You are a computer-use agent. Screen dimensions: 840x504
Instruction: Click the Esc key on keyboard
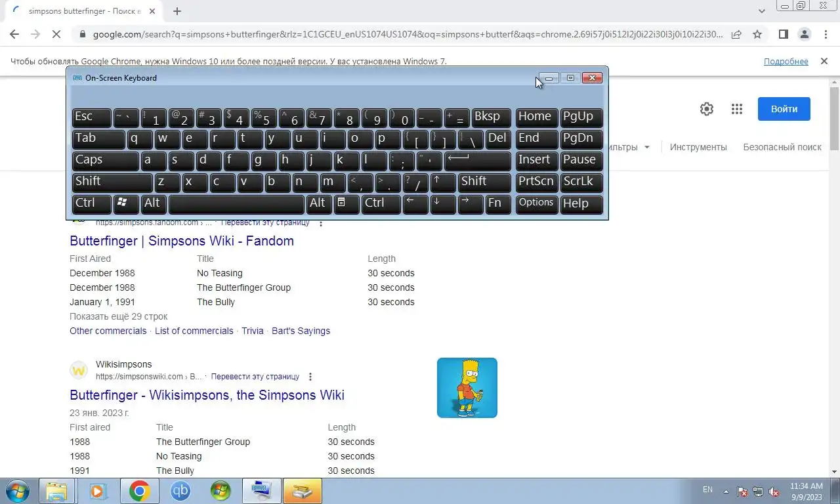[x=91, y=117]
